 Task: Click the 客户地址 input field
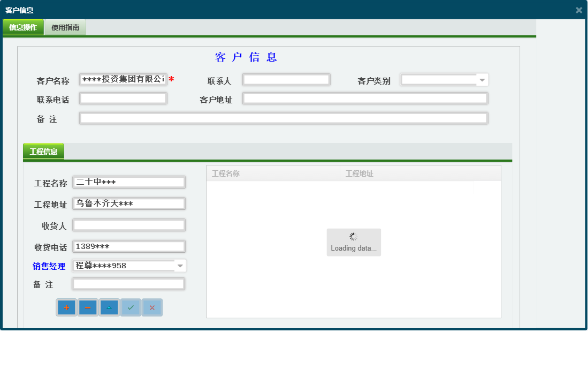[365, 98]
